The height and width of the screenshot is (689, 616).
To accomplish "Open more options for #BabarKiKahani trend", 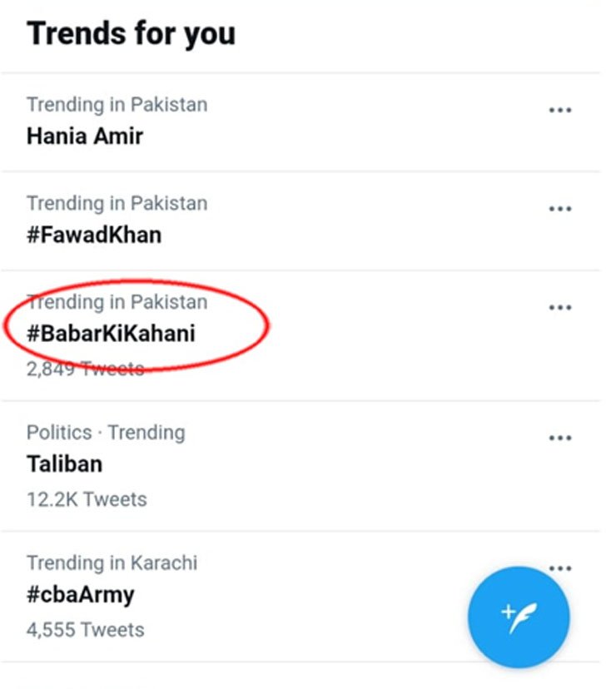I will 560,307.
